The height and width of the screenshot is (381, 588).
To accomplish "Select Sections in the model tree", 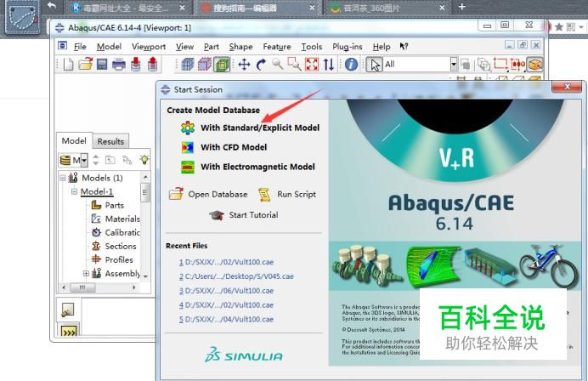I will (x=121, y=247).
